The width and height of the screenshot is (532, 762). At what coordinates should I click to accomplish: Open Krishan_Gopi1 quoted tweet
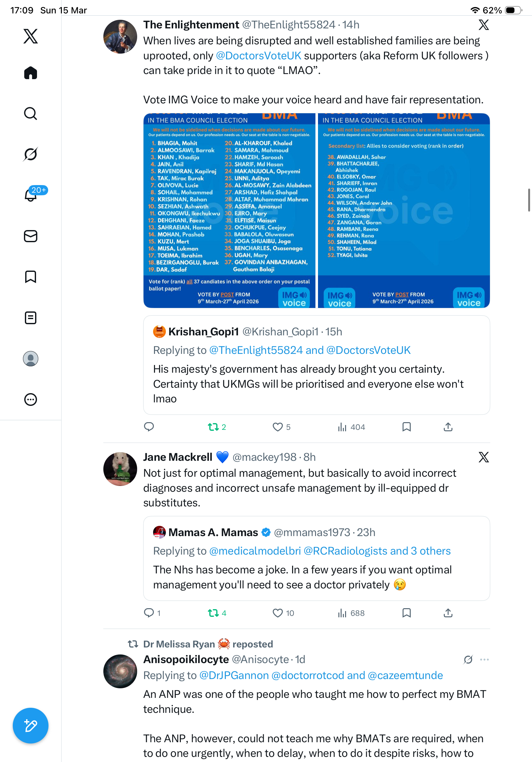(316, 365)
